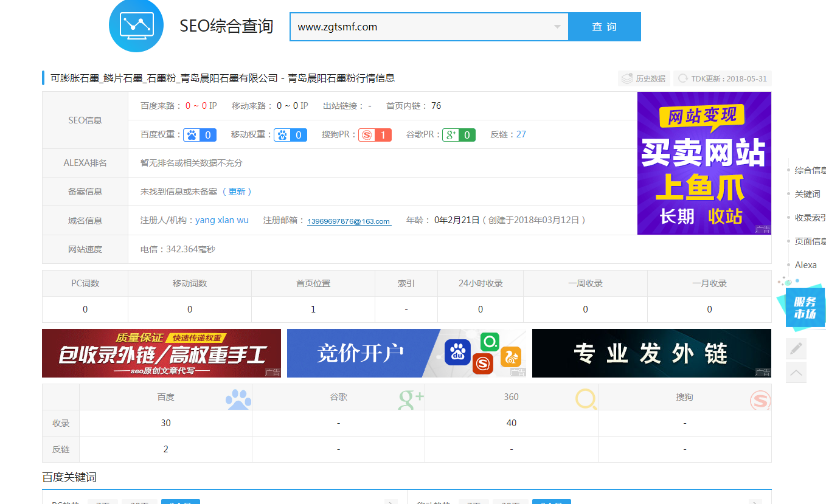Open 历史数据 history data button
Image resolution: width=826 pixels, height=504 pixels.
[x=644, y=78]
